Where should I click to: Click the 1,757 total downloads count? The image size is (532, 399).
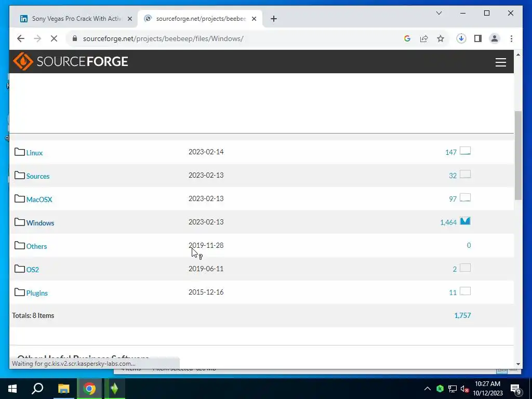point(462,315)
